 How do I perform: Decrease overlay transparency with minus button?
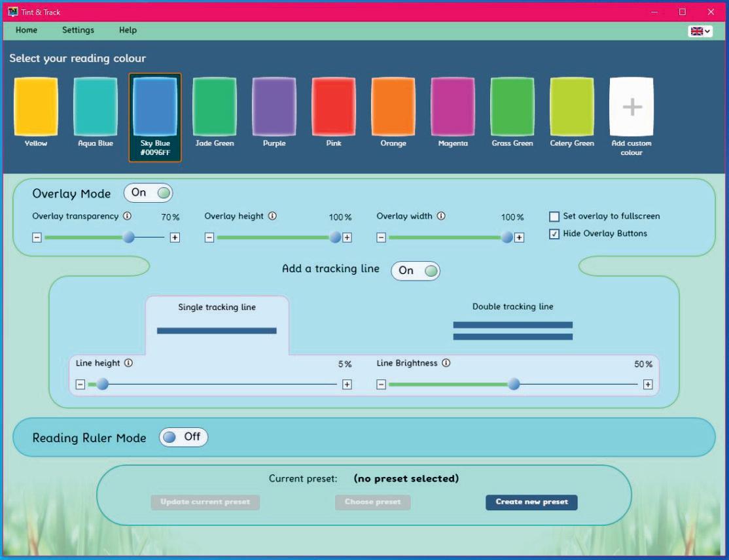click(x=37, y=237)
